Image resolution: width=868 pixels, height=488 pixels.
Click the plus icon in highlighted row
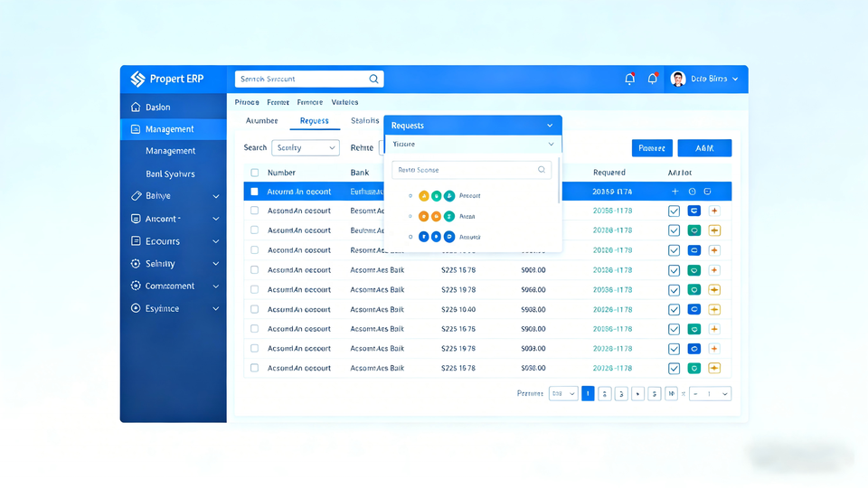(675, 192)
